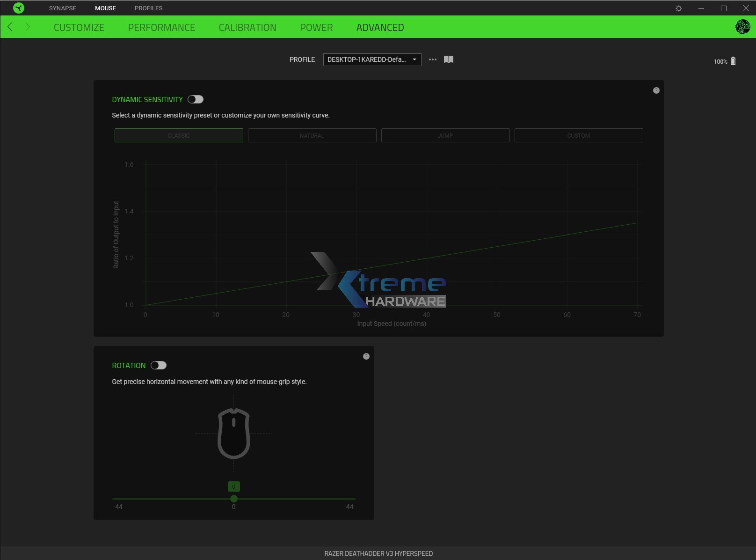756x560 pixels.
Task: Select the NATURAL sensitivity preset
Action: 312,135
